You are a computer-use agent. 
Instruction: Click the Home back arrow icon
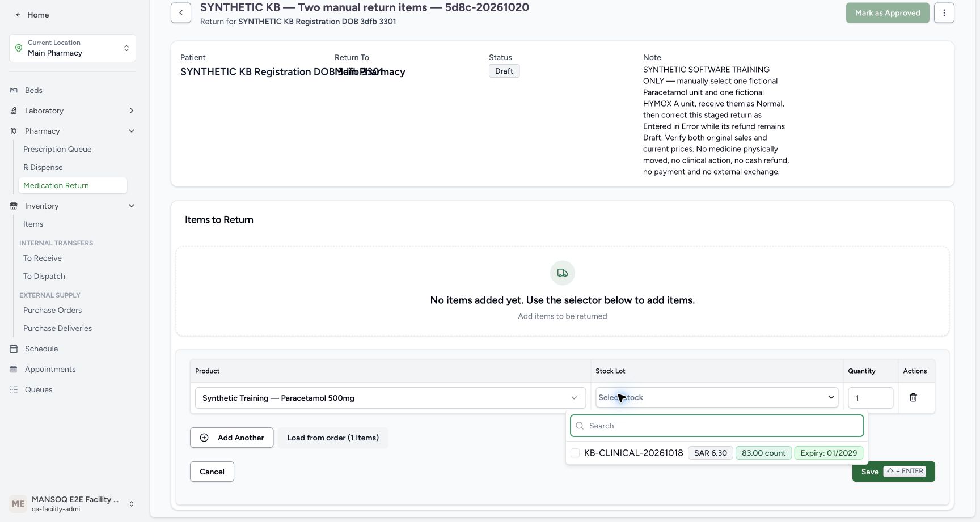[x=18, y=15]
